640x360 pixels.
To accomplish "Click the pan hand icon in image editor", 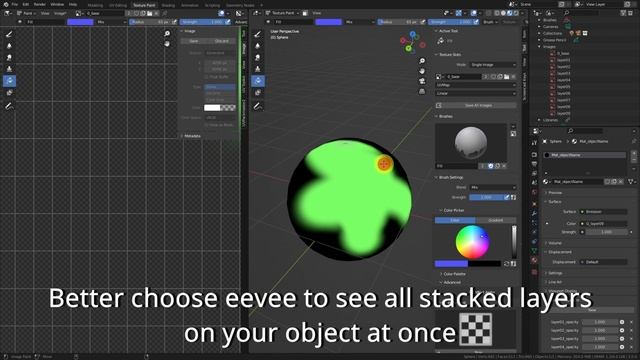I will [x=167, y=43].
